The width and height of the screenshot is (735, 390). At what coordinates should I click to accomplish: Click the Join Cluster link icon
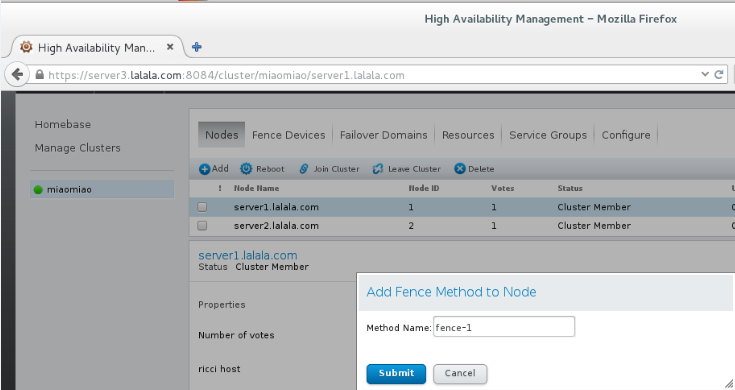(304, 169)
